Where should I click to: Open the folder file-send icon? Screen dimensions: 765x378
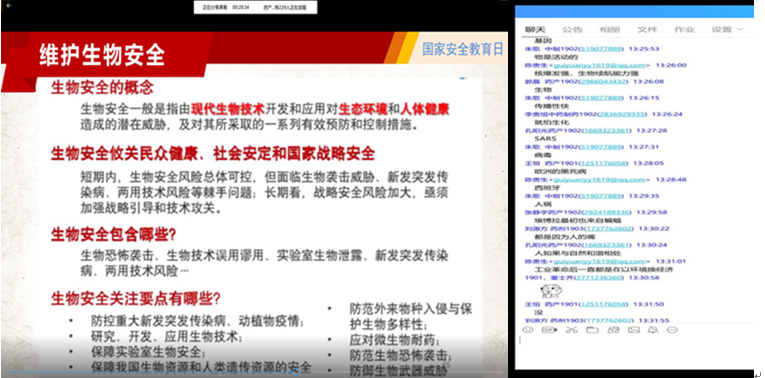click(x=592, y=330)
